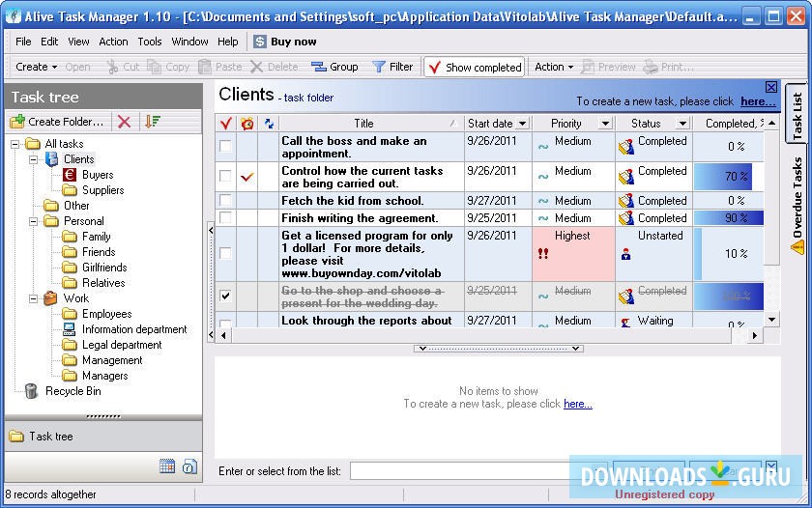Click the 'here...' link in empty pane

pos(577,404)
